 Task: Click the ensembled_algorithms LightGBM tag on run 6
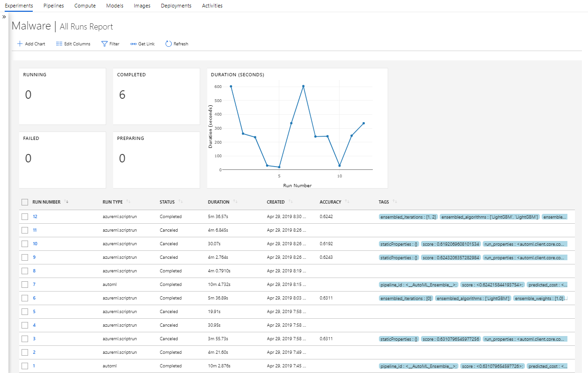click(472, 298)
